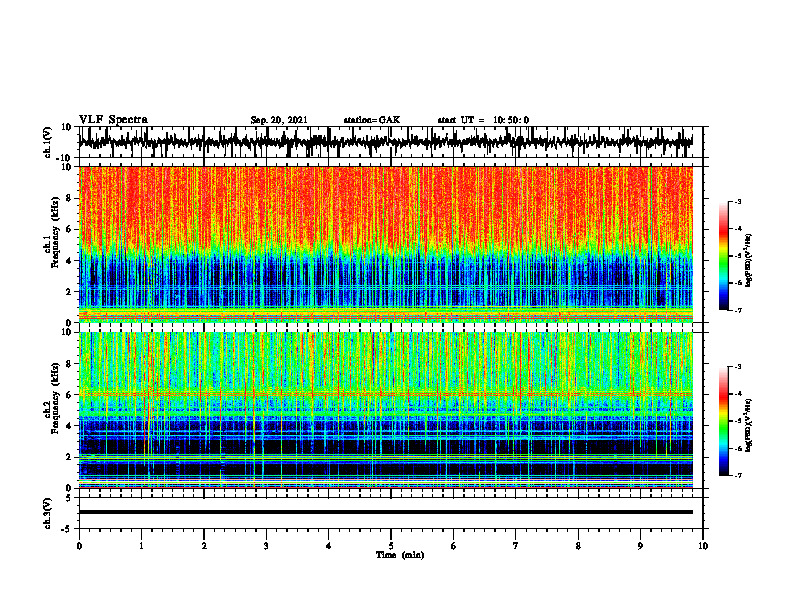The width and height of the screenshot is (792, 612).
Task: Click the "10" tick label on the time axis
Action: tap(703, 546)
